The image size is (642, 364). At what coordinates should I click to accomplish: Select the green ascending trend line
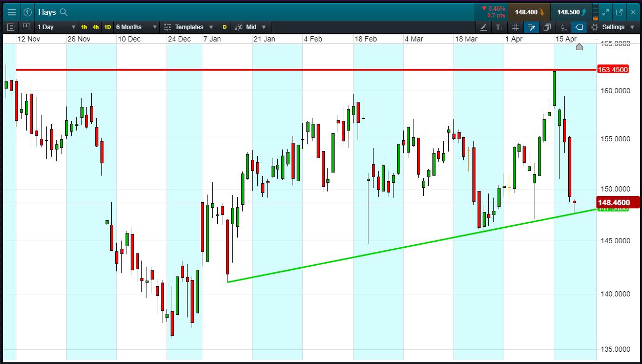click(x=412, y=245)
